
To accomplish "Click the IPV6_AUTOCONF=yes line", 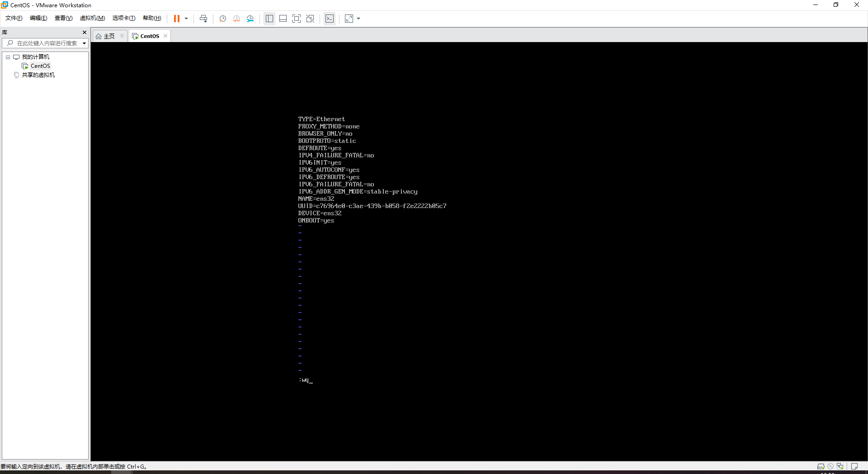I will point(329,170).
